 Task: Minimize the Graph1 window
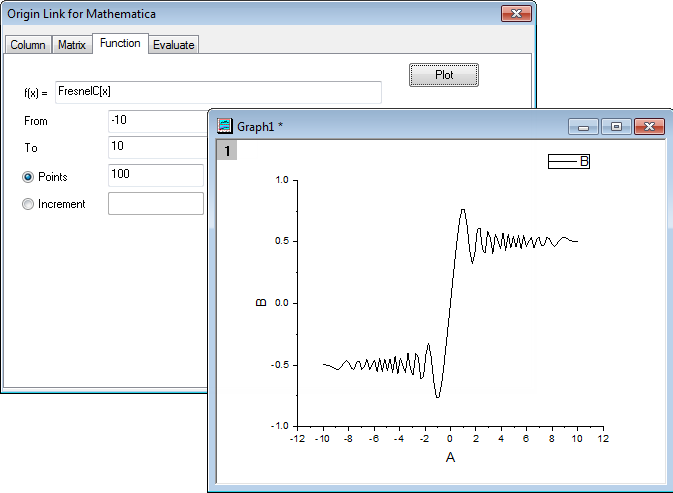tap(582, 126)
